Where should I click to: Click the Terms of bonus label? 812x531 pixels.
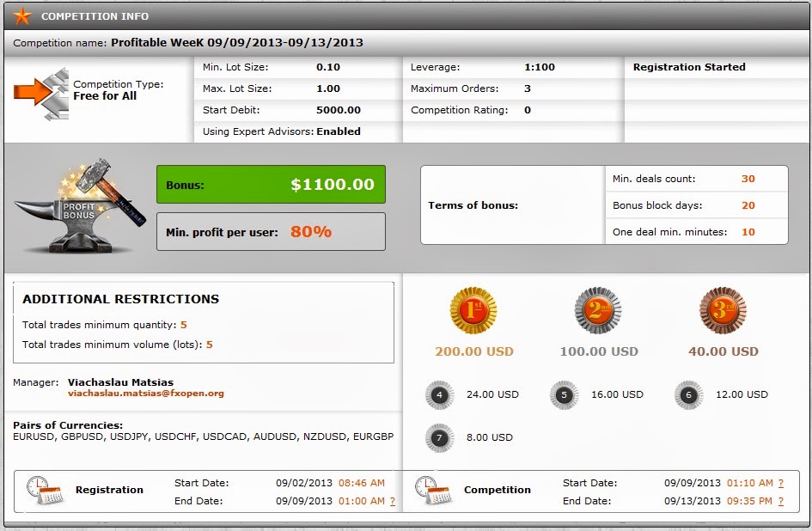[473, 205]
